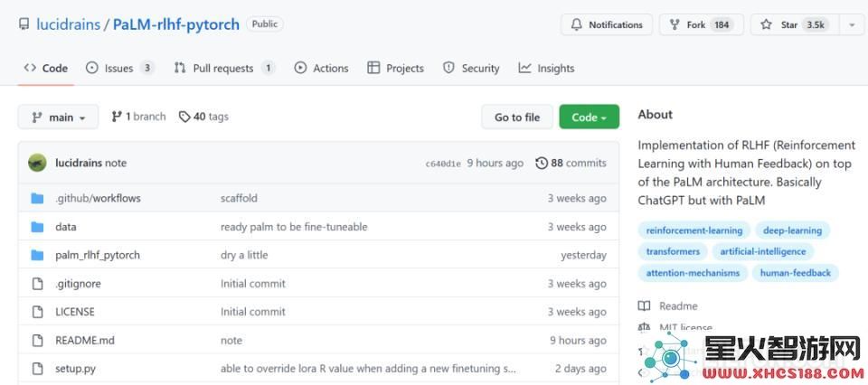
Task: Click the tag icon beside 40 tags
Action: tap(184, 117)
